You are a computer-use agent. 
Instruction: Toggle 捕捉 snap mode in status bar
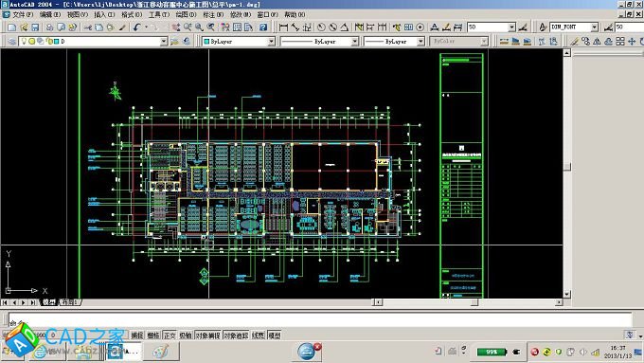tap(136, 336)
